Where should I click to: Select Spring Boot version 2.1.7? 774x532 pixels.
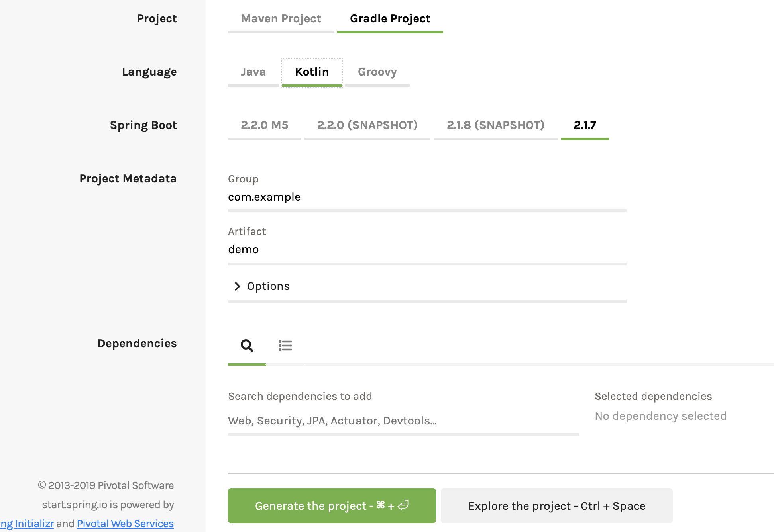pyautogui.click(x=585, y=125)
